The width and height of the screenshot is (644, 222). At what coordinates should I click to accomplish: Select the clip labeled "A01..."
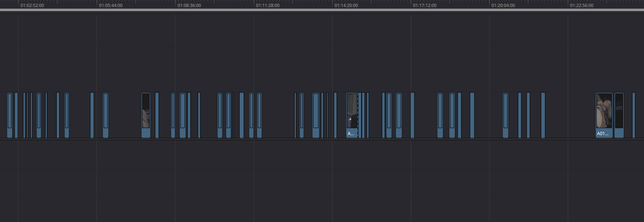click(604, 115)
